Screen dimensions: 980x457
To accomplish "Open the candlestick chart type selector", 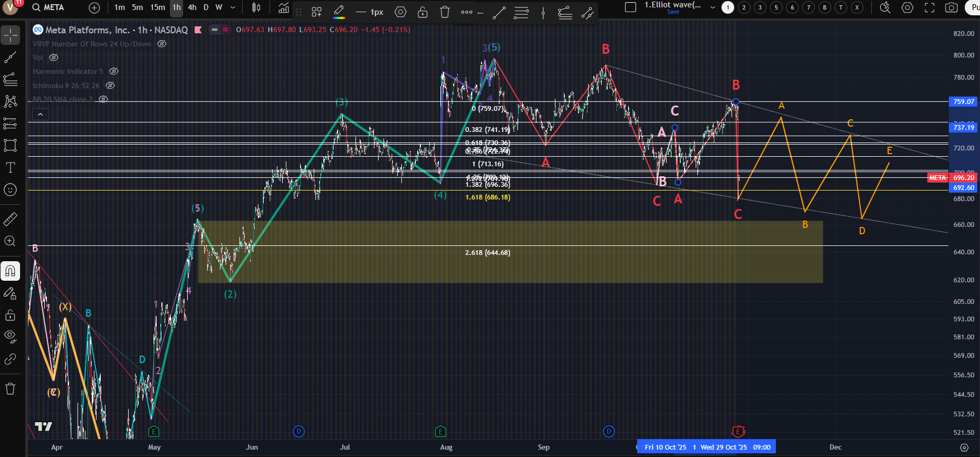I will (x=256, y=7).
